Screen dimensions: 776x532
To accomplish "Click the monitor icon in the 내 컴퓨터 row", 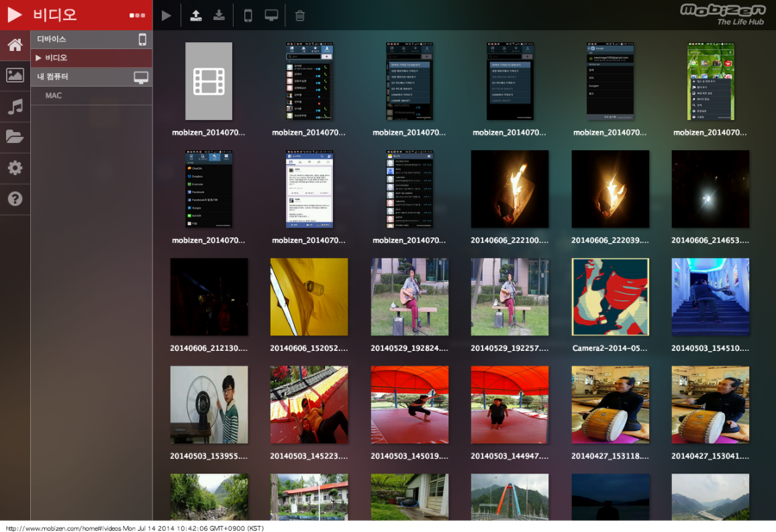I will pyautogui.click(x=141, y=78).
